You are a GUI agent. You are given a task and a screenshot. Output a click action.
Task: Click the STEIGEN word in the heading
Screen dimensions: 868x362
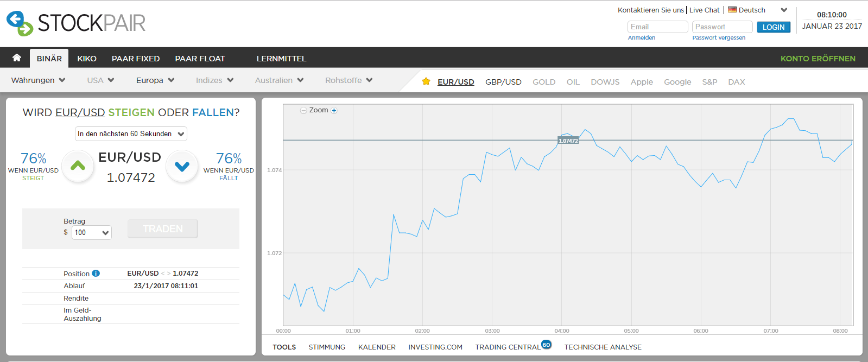click(x=131, y=112)
